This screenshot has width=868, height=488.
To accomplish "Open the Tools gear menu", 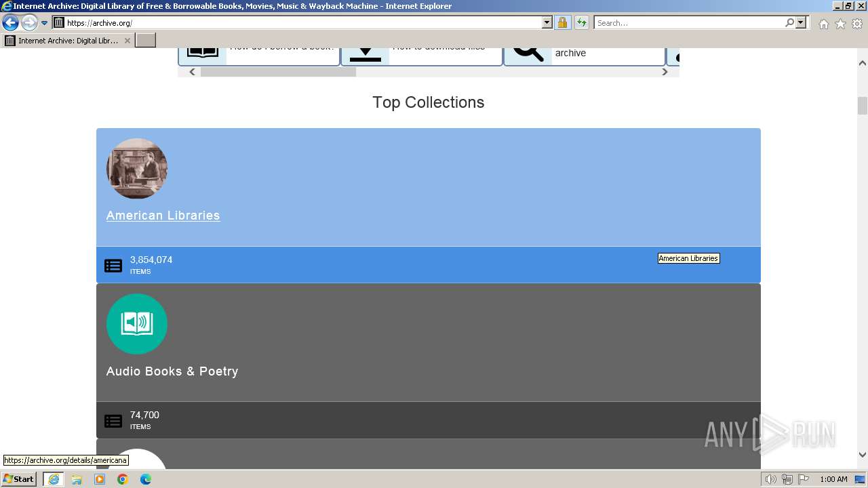I will coord(857,24).
